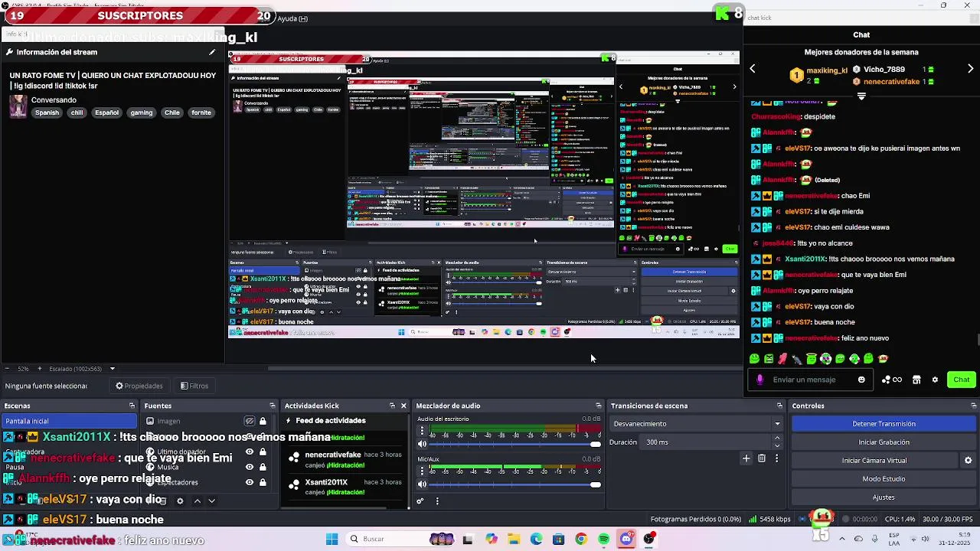Screen dimensions: 980x551
Task: Open chat settings gear
Action: click(x=935, y=380)
